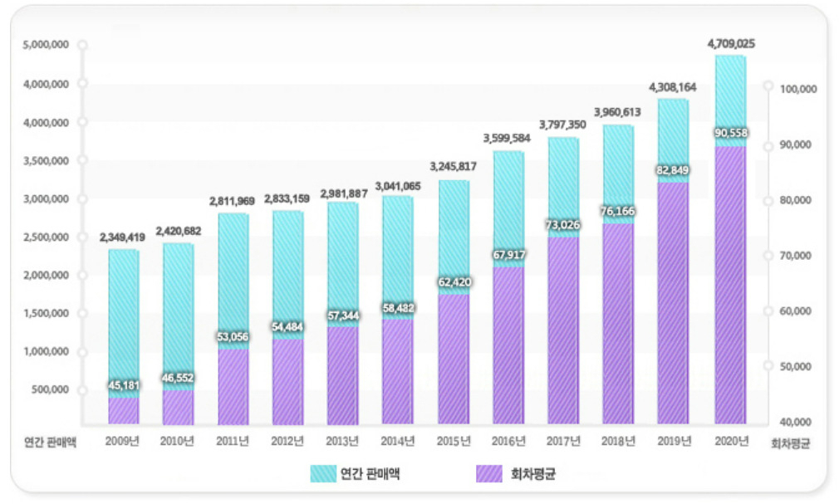Click the 회차평균 right axis title

tap(790, 443)
